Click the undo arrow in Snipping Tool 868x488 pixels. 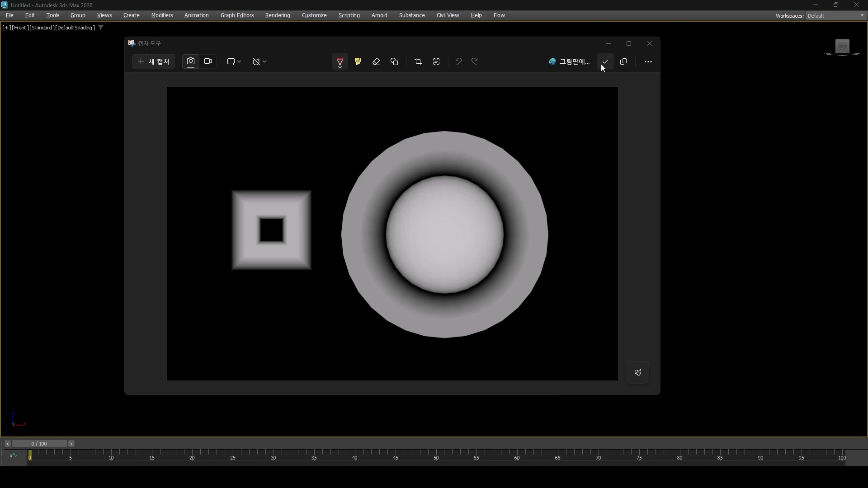click(x=458, y=61)
